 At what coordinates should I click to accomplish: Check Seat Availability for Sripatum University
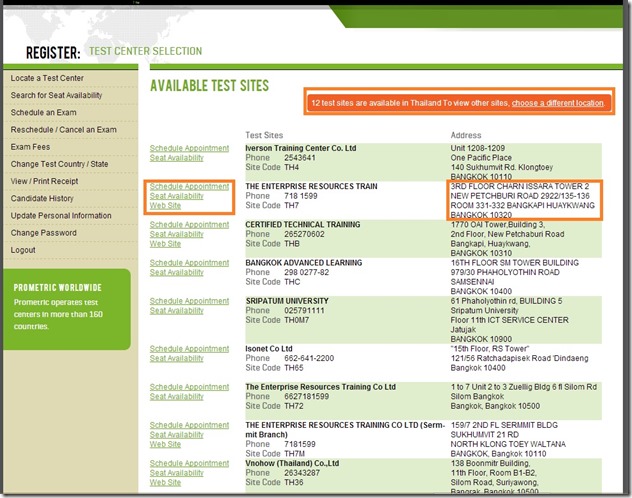tap(177, 311)
